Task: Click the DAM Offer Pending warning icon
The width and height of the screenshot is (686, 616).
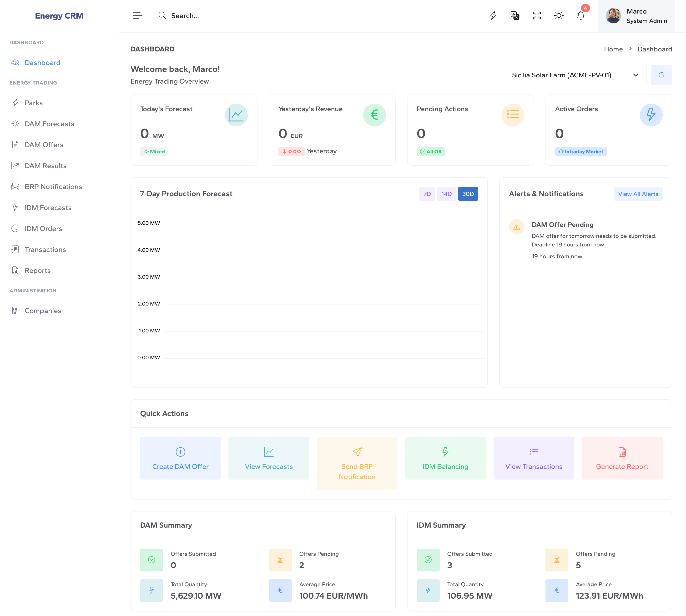Action: tap(516, 227)
